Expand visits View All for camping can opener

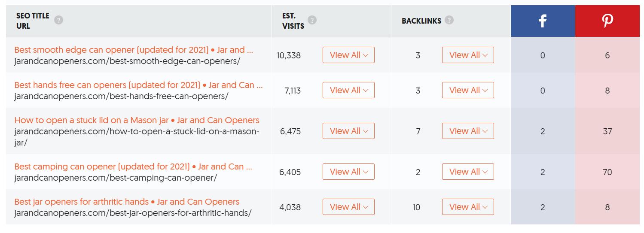point(348,172)
